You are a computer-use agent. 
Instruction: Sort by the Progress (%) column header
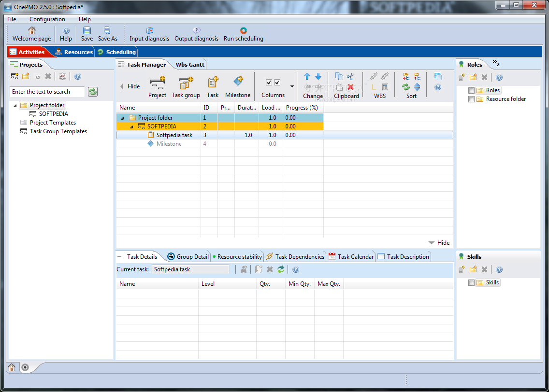pos(303,108)
